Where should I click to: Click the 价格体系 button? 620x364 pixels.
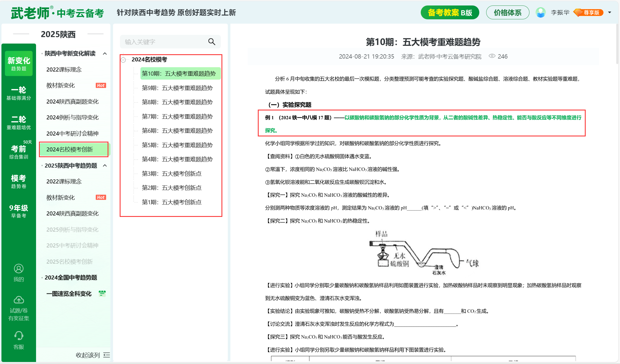(508, 12)
